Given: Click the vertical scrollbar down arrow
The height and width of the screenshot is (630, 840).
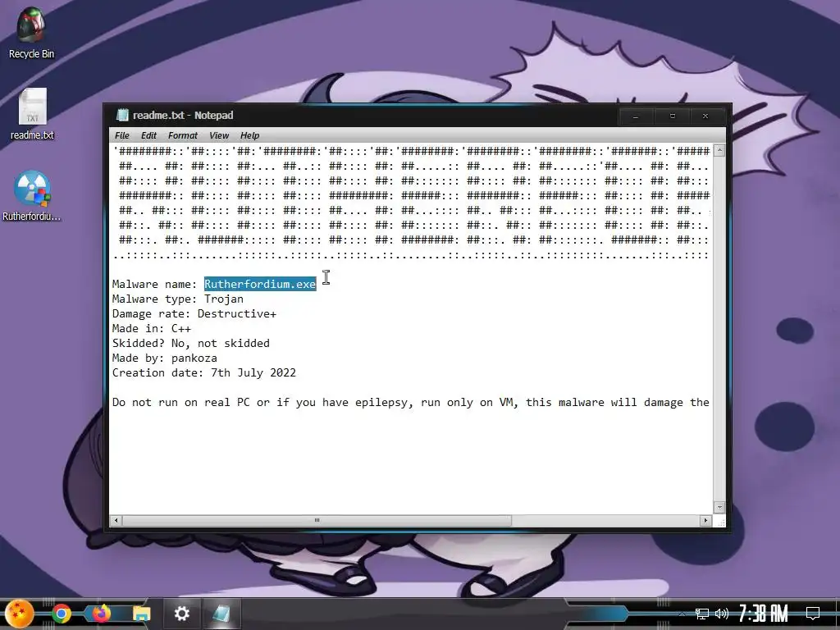Looking at the screenshot, I should [719, 507].
